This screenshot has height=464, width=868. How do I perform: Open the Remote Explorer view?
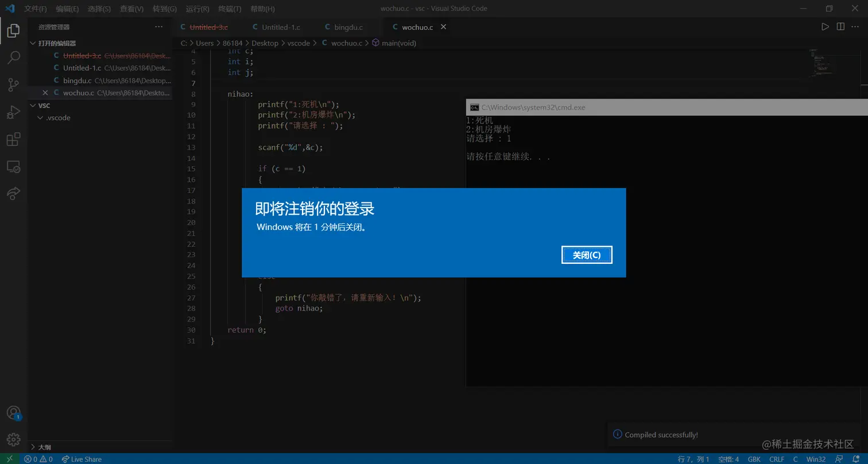[14, 167]
